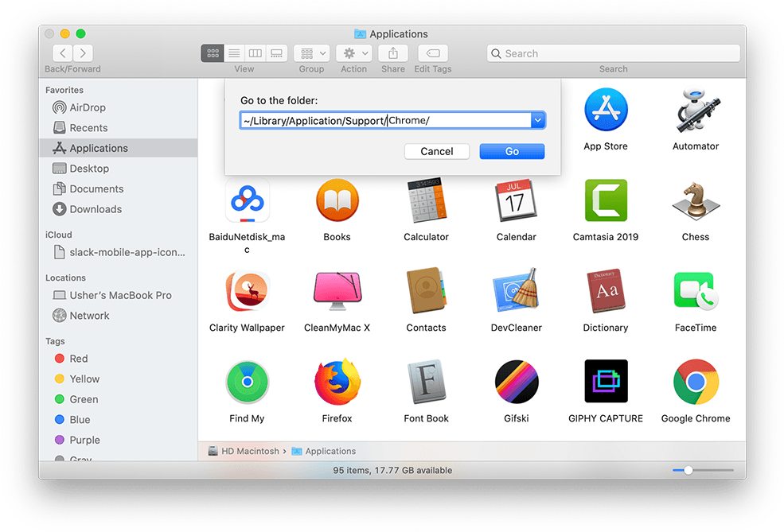Open the Firefox application icon
This screenshot has width=784, height=532.
click(x=337, y=382)
